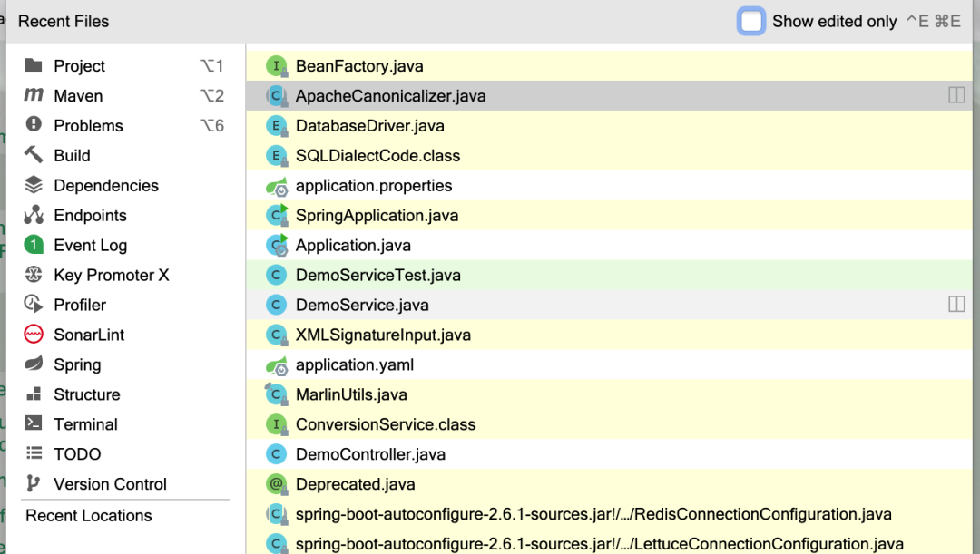The height and width of the screenshot is (554, 980).
Task: Open SpringApplication.java
Action: coord(610,216)
